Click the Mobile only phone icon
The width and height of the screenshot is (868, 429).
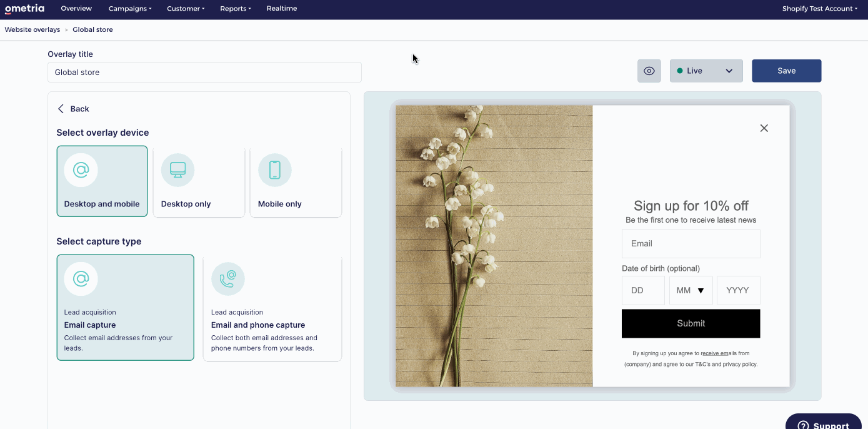click(x=275, y=170)
